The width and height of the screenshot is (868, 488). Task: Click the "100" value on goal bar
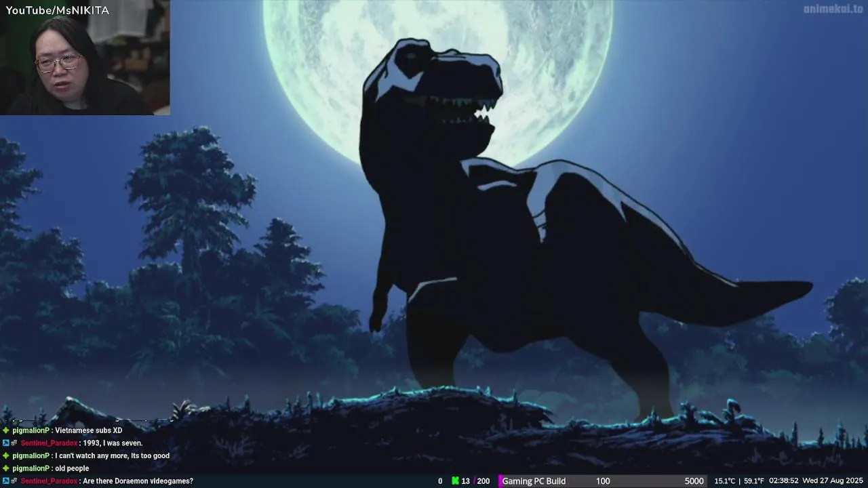point(603,481)
